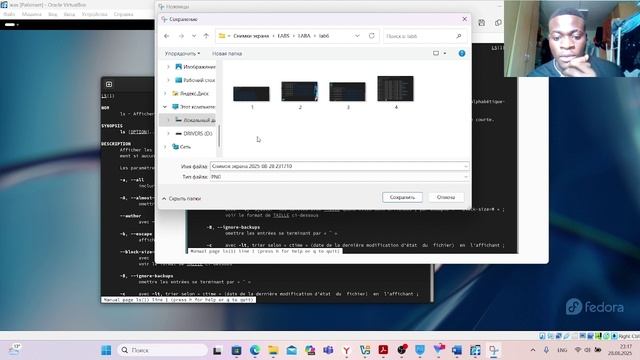Image resolution: width=640 pixels, height=360 pixels.
Task: Open the Справка menu in VirtualBox
Action: click(x=123, y=14)
